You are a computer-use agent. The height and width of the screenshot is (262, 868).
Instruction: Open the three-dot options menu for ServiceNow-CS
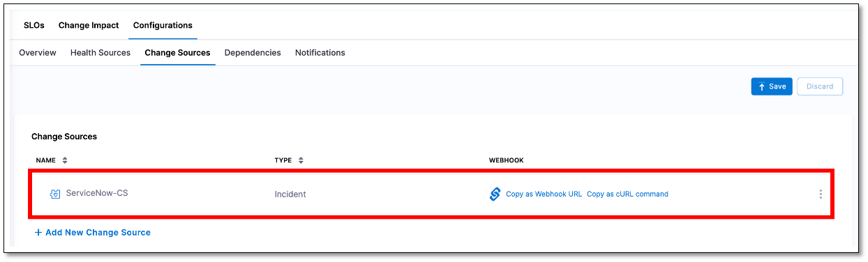(821, 194)
